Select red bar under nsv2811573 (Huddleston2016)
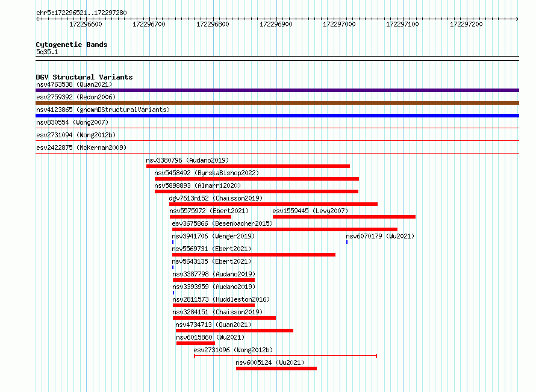This screenshot has width=536, height=392. click(214, 305)
